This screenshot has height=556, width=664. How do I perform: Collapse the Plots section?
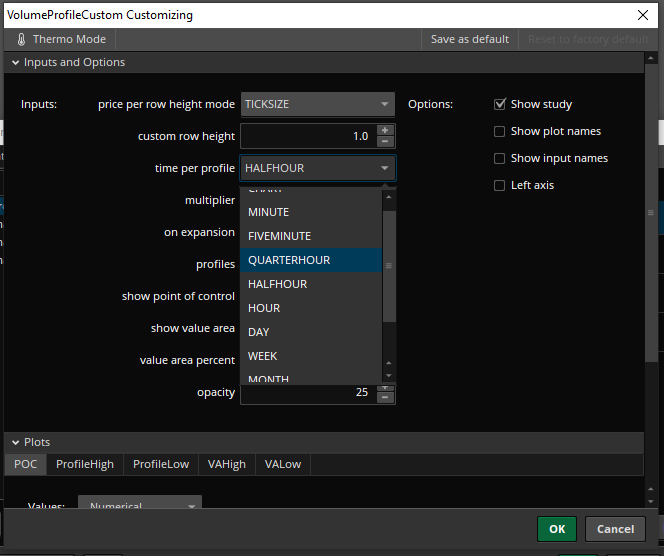tap(16, 443)
